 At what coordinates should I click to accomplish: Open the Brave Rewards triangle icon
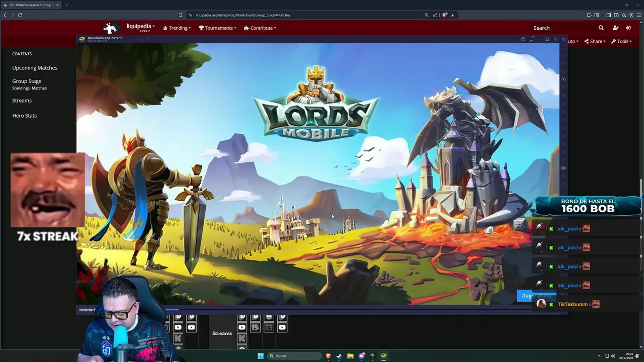(453, 15)
